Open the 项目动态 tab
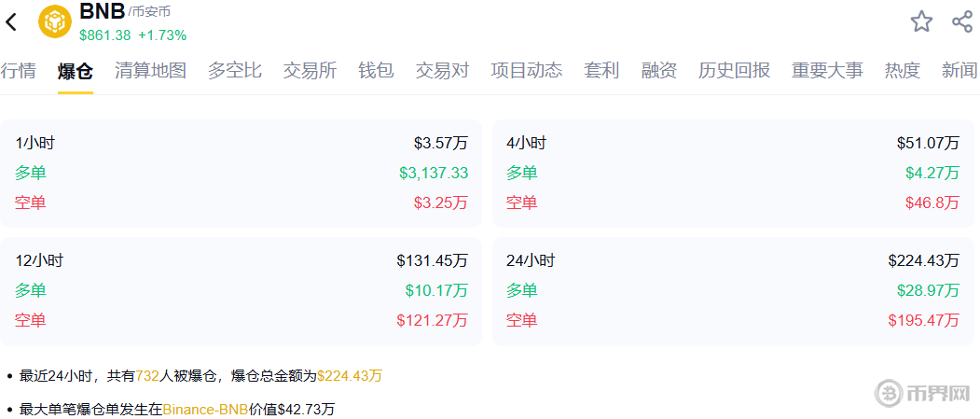 pos(527,70)
